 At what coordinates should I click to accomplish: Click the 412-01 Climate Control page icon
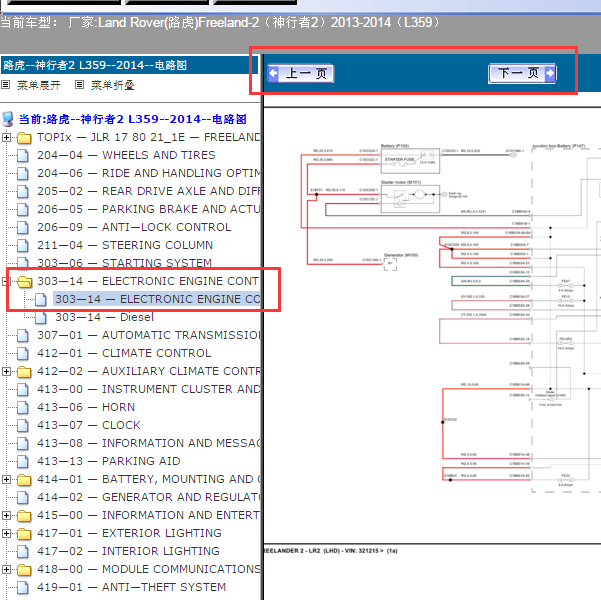click(x=23, y=354)
